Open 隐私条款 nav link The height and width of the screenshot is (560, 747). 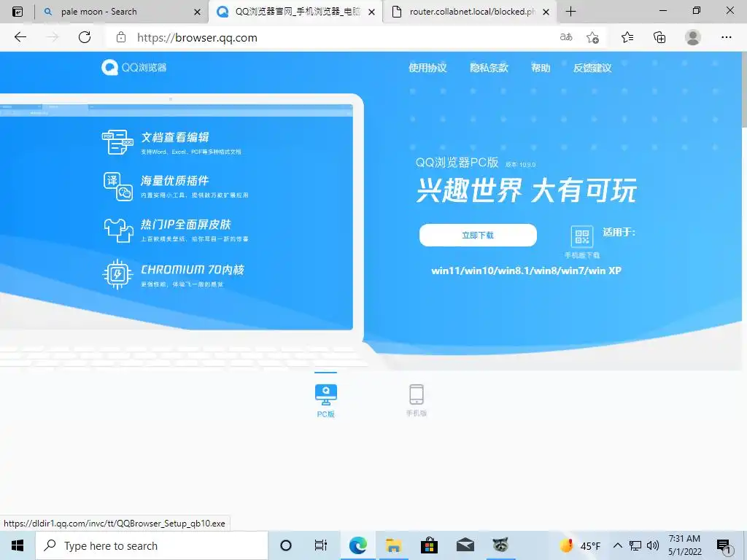(489, 68)
